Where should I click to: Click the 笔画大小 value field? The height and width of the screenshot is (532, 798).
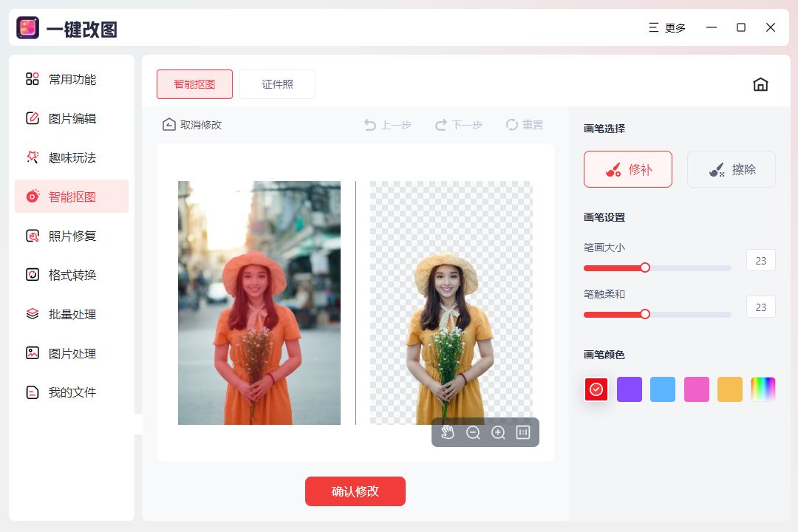coord(761,261)
